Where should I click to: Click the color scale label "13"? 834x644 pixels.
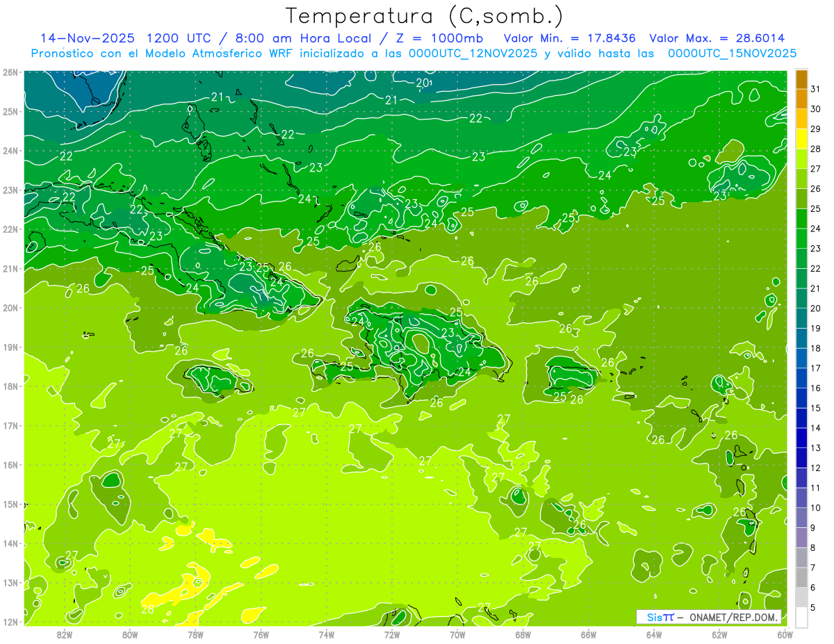(815, 448)
